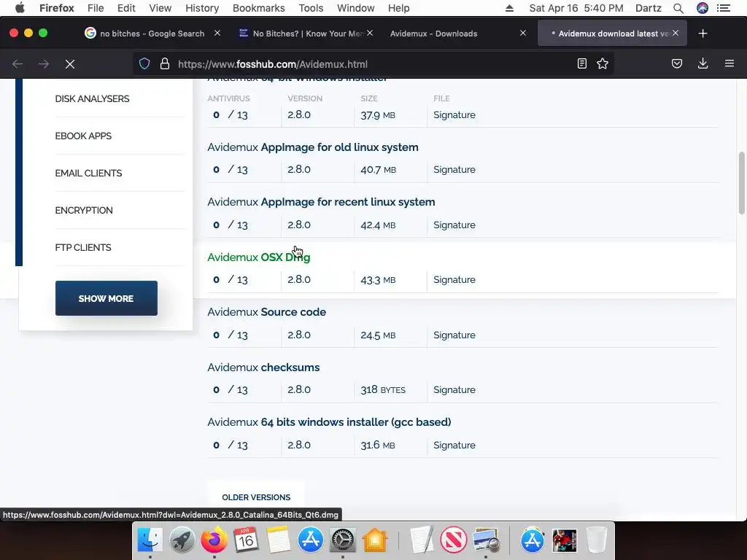Click the page vertical scrollbar
This screenshot has height=560, width=747.
pos(741,183)
